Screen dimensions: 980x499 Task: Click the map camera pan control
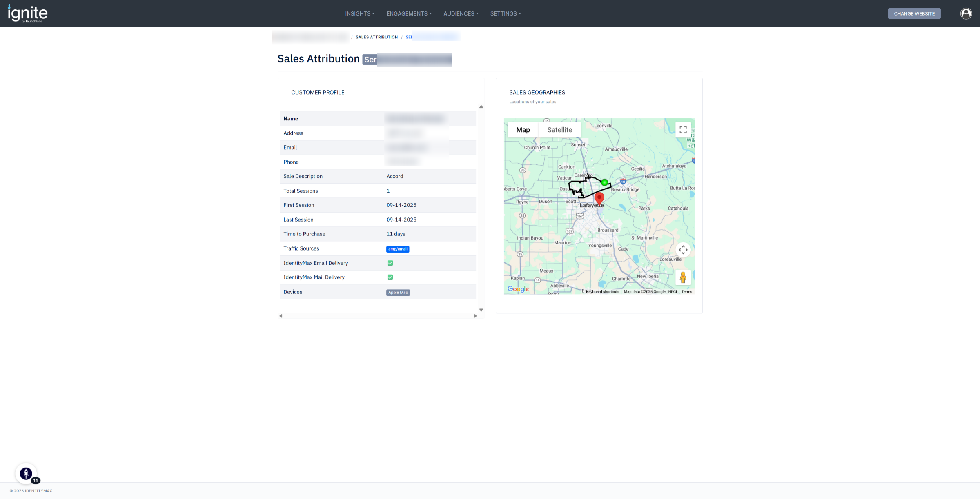tap(683, 250)
